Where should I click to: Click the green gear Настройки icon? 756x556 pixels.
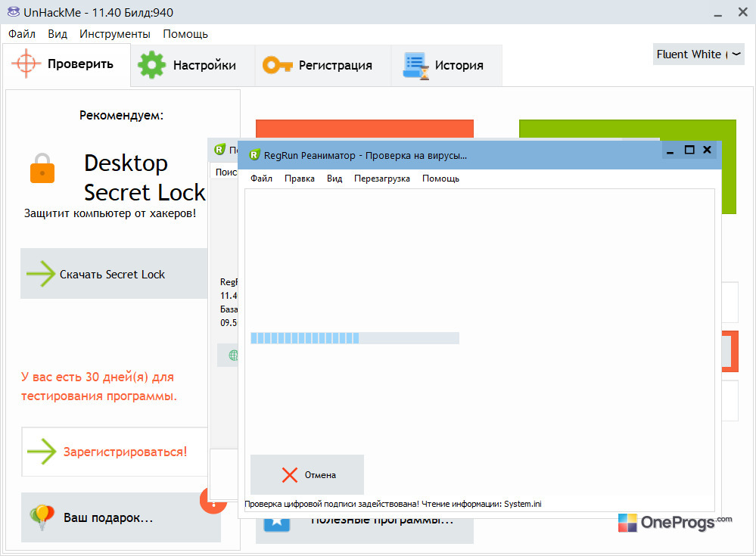click(151, 64)
